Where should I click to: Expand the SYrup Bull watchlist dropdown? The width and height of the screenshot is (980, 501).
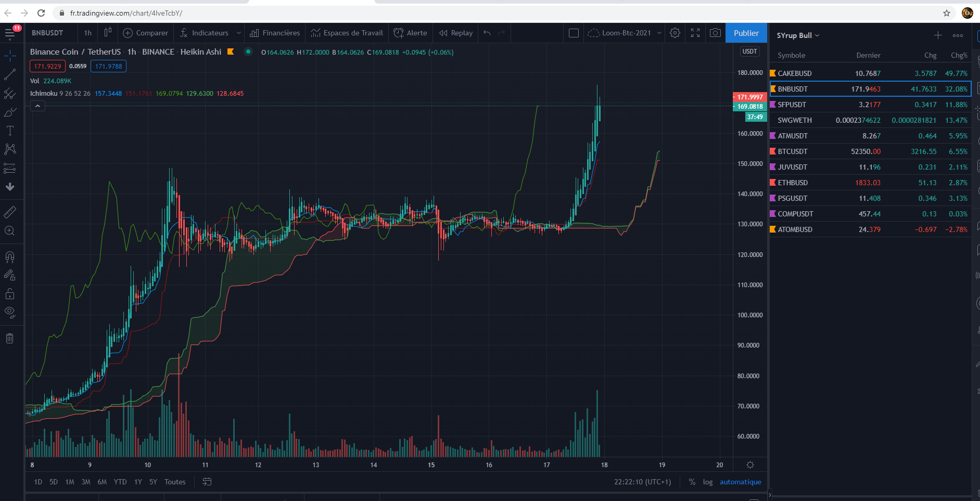coord(798,35)
